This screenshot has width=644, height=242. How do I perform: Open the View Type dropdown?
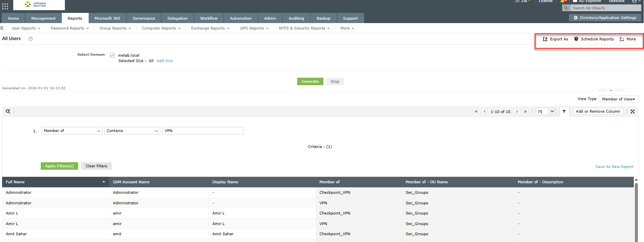pyautogui.click(x=618, y=99)
